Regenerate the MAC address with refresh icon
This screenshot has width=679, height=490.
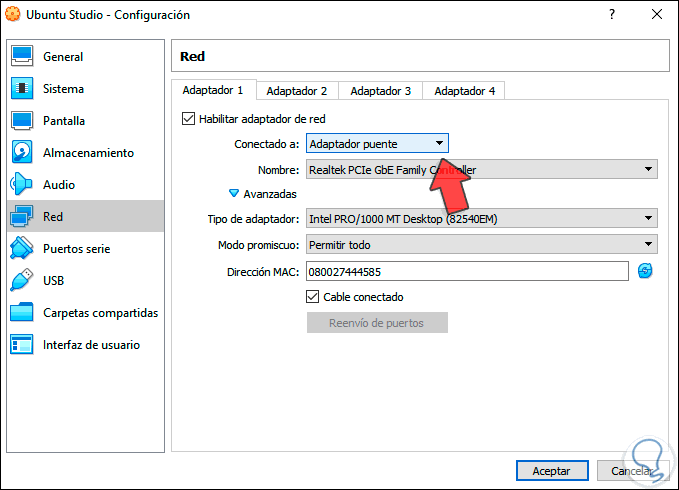645,271
